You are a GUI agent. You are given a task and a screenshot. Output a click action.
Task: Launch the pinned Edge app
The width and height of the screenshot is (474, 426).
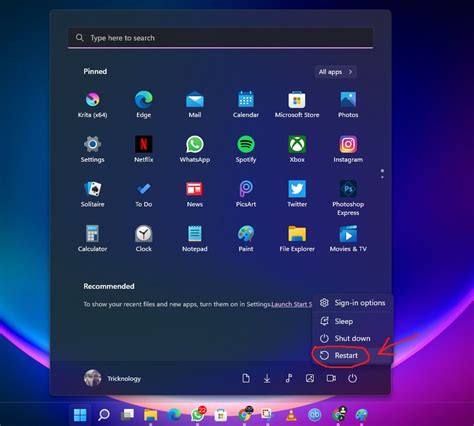tap(143, 105)
